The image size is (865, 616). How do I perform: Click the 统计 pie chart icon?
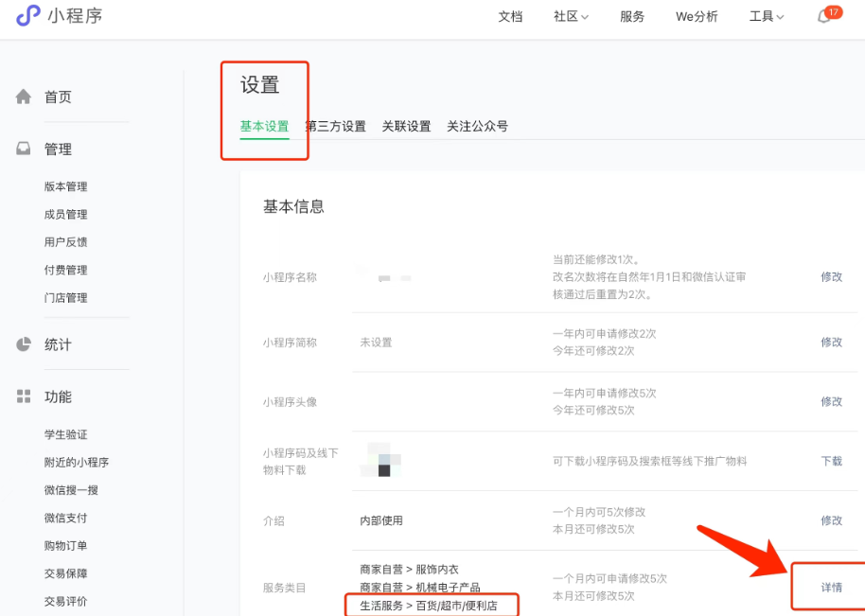24,344
